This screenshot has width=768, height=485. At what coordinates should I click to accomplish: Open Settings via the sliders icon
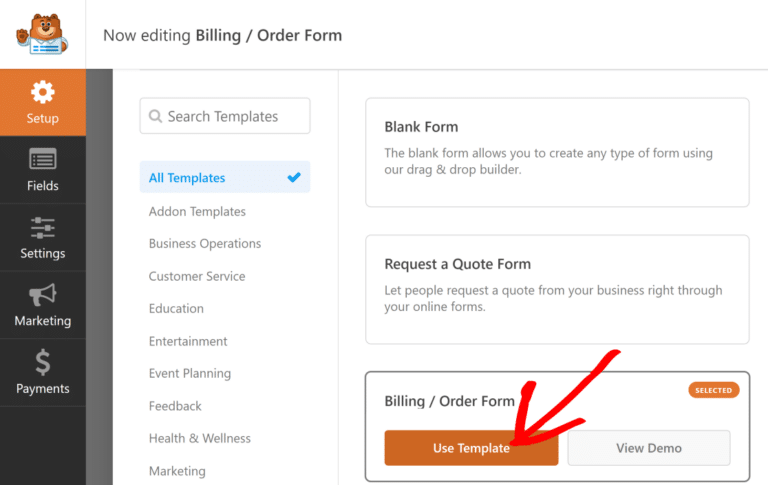tap(42, 227)
